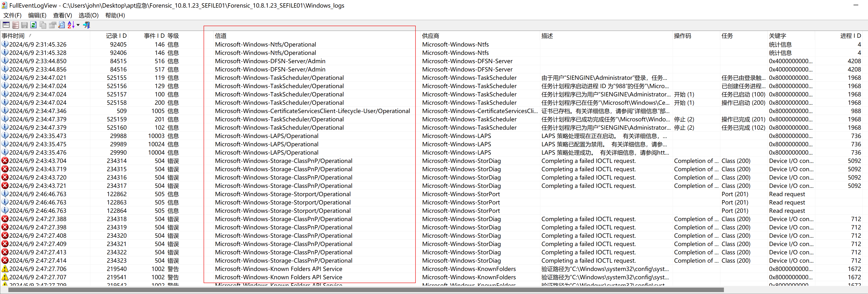Viewport: 868px width, 294px height.
Task: Open the Find magnifier tool
Action: [x=62, y=25]
